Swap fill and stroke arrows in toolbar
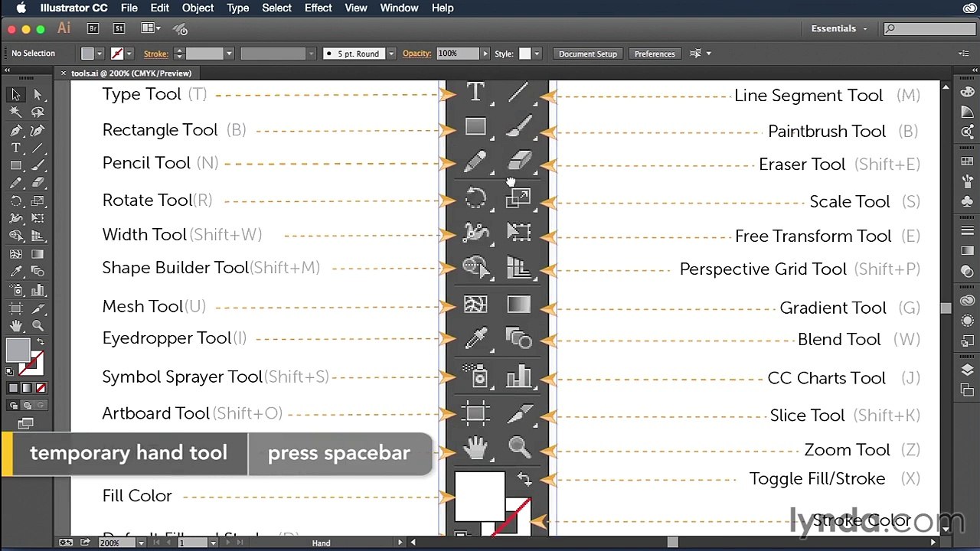 [x=40, y=341]
